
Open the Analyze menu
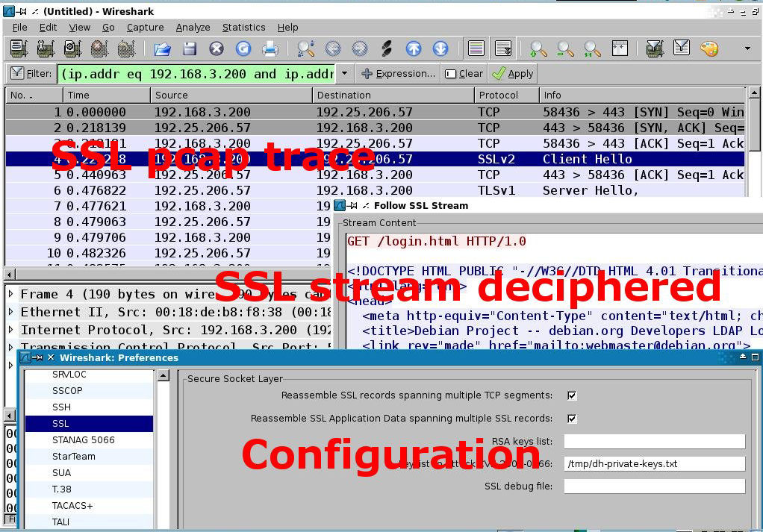tap(193, 27)
